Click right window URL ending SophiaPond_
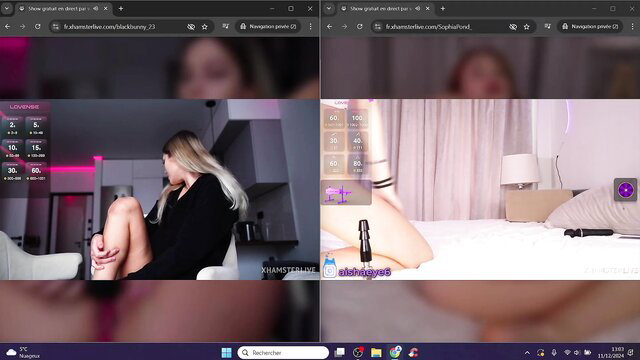Image resolution: width=640 pixels, height=360 pixels. [429, 27]
